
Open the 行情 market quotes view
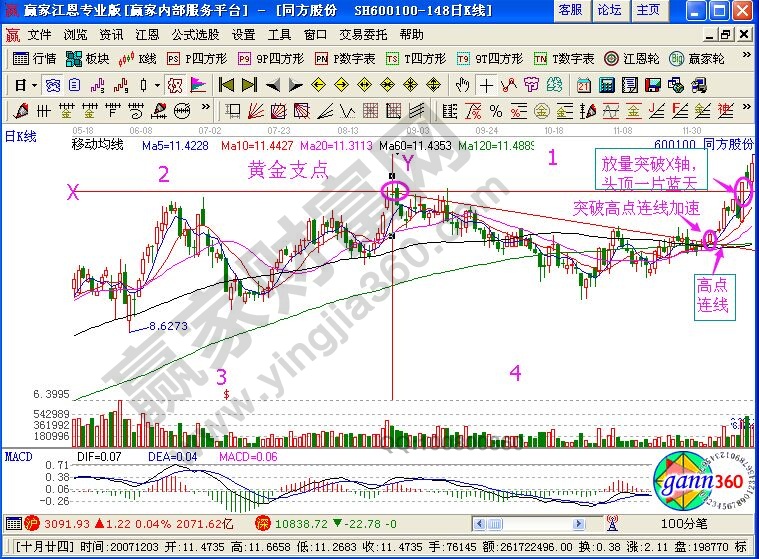[35, 59]
